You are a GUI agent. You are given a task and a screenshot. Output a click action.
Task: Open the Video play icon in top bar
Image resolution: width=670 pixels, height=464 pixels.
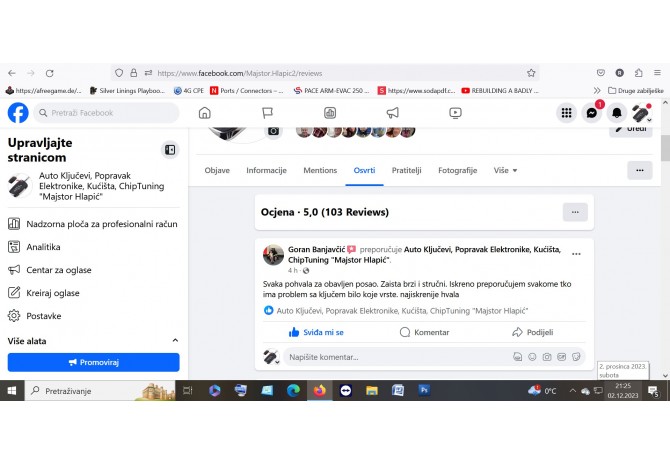click(x=455, y=113)
